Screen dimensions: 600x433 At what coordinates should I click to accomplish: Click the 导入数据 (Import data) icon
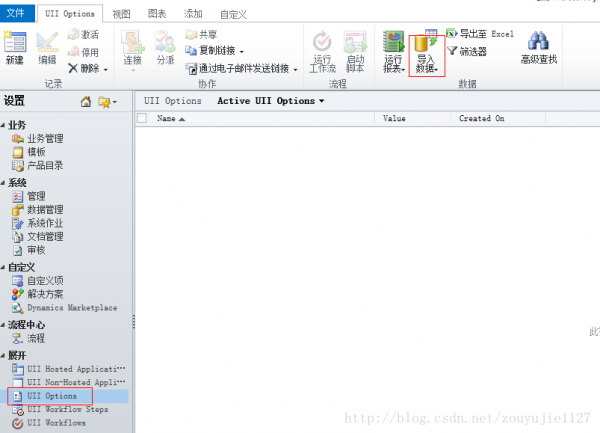pyautogui.click(x=426, y=41)
